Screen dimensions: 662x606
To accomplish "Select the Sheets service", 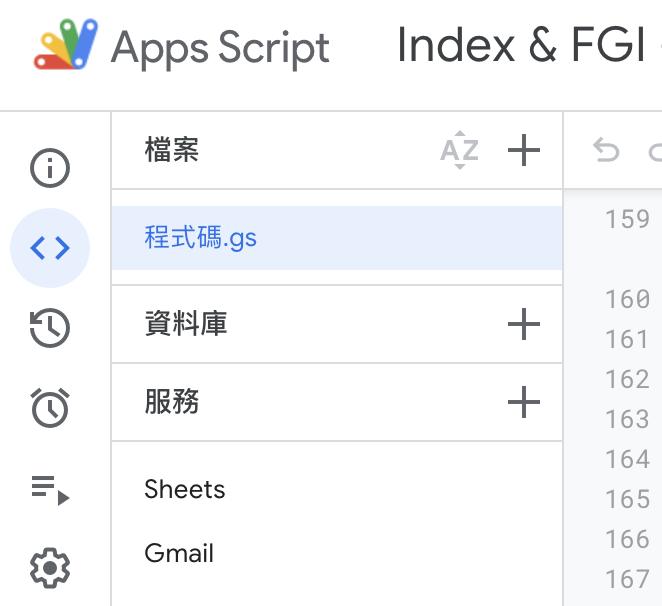I will tap(185, 489).
